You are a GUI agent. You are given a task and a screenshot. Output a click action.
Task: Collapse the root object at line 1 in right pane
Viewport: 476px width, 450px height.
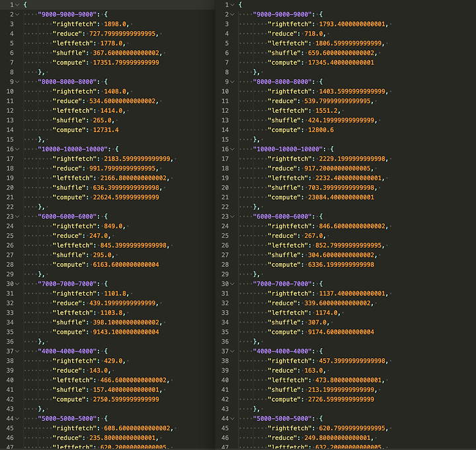[232, 5]
